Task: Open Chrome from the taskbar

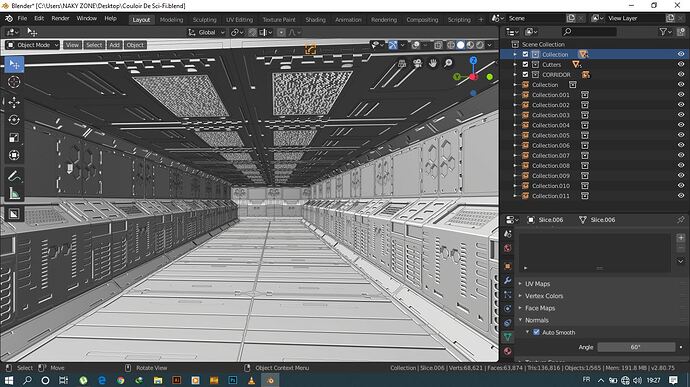Action: click(120, 380)
